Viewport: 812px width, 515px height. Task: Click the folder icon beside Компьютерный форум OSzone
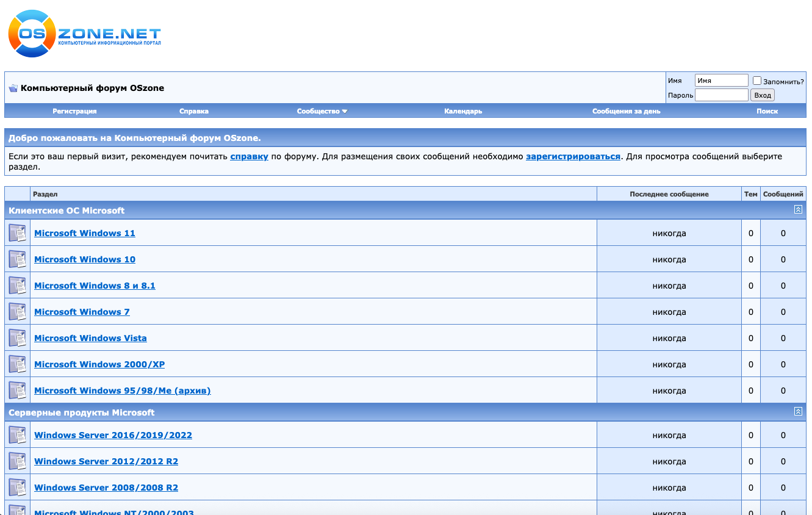(x=13, y=88)
